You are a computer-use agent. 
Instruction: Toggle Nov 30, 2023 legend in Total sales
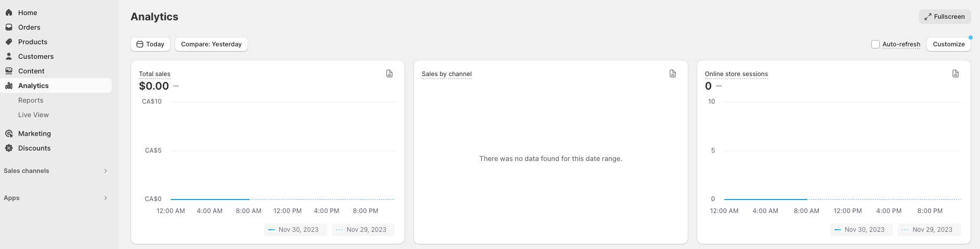click(295, 230)
